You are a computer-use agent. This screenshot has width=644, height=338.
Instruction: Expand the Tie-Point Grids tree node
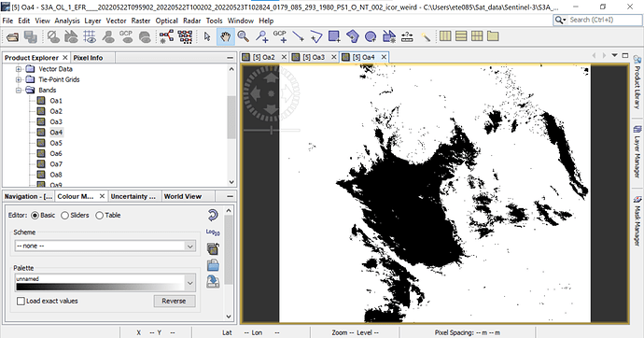19,79
